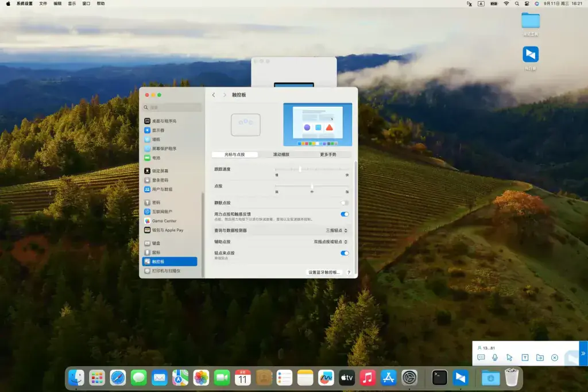
Task: Click chat bubble icon in remote control toolbar
Action: (x=481, y=358)
